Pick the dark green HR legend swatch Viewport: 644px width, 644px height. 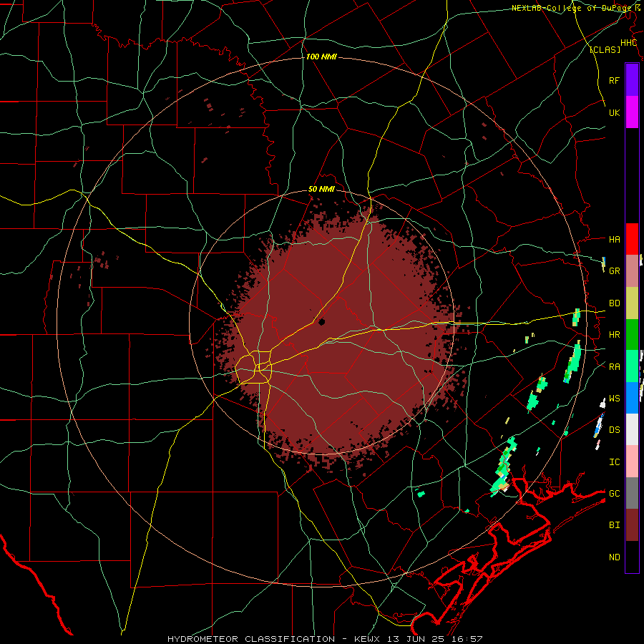(632, 335)
